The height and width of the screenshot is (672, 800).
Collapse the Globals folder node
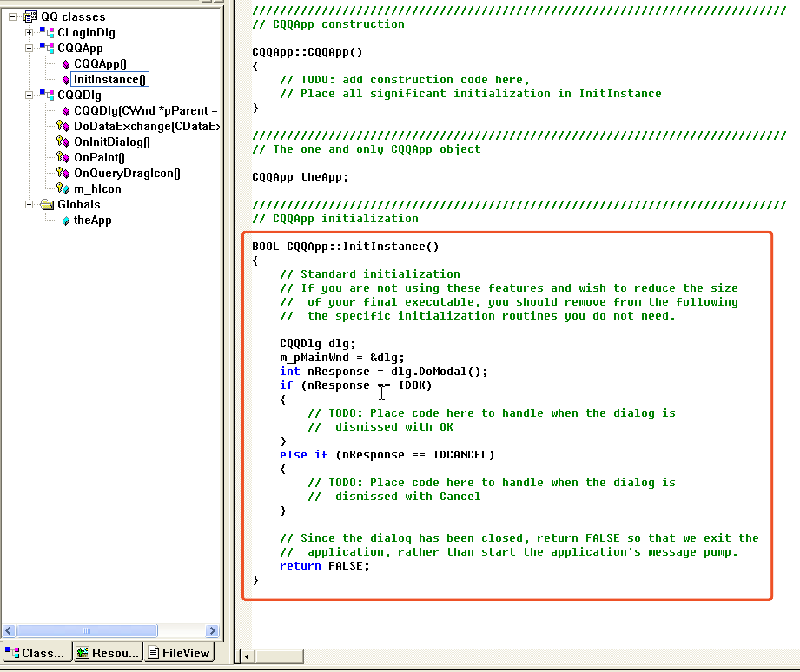coord(29,204)
